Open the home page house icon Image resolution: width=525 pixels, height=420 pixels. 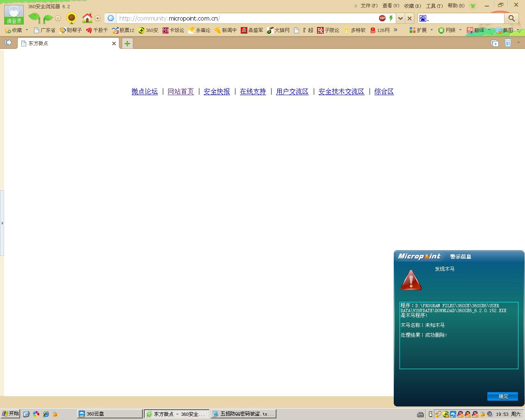tap(87, 18)
